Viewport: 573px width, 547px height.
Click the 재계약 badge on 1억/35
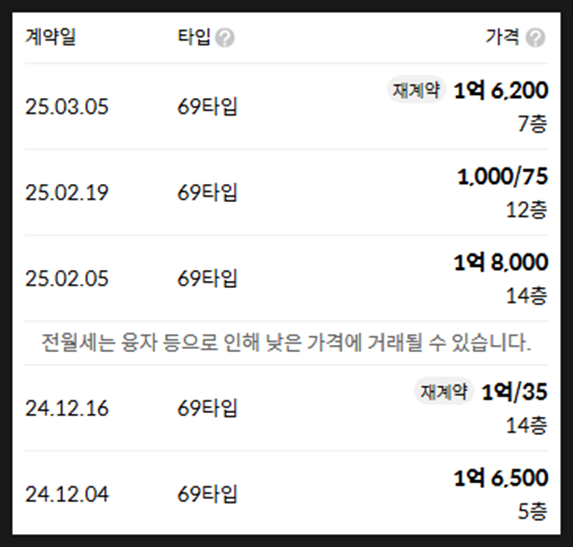point(444,391)
